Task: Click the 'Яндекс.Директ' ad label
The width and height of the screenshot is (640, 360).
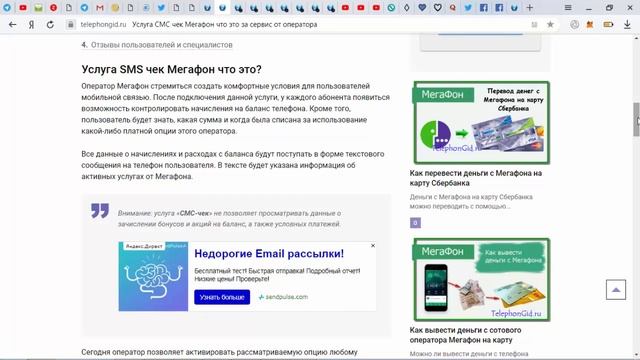Action: coord(144,246)
